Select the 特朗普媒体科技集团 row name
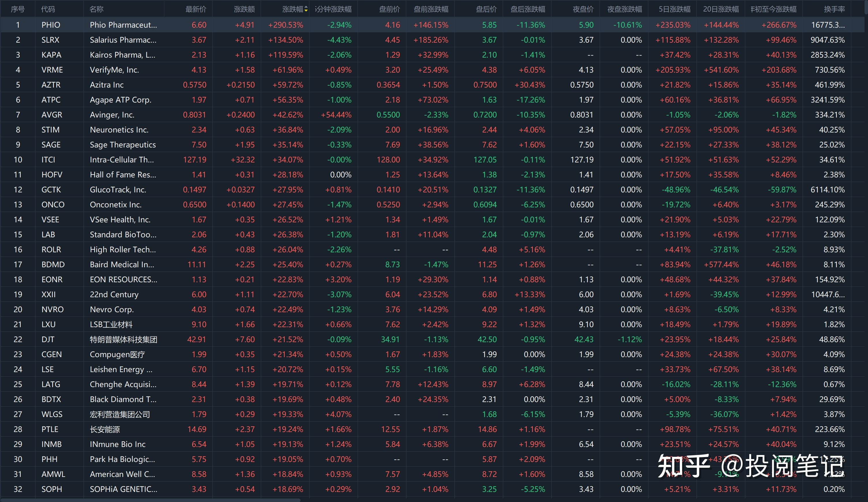The height and width of the screenshot is (502, 868). (123, 340)
